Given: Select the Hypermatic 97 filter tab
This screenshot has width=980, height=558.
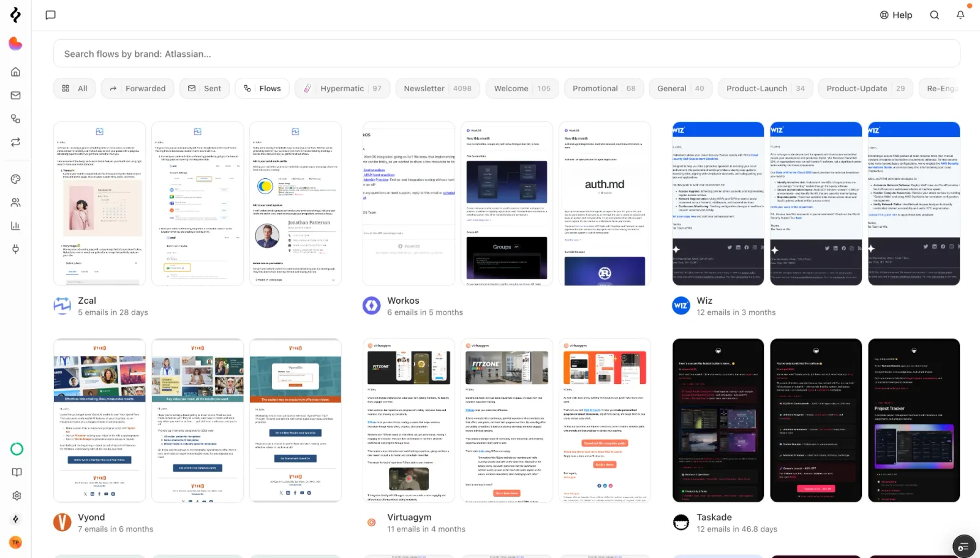Looking at the screenshot, I should coord(342,88).
